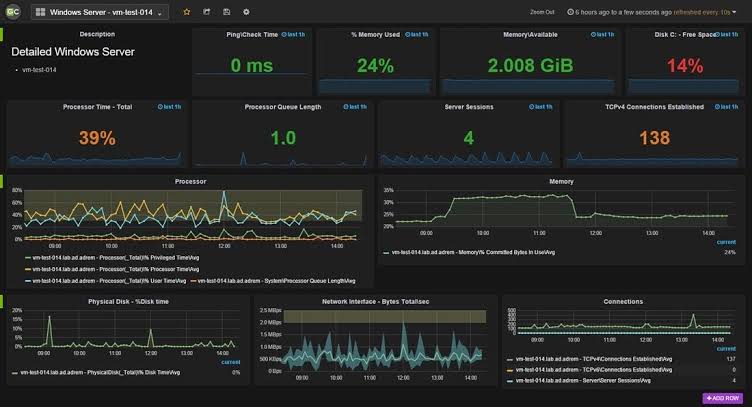Click the Memory panel title
The image size is (752, 407).
point(561,182)
